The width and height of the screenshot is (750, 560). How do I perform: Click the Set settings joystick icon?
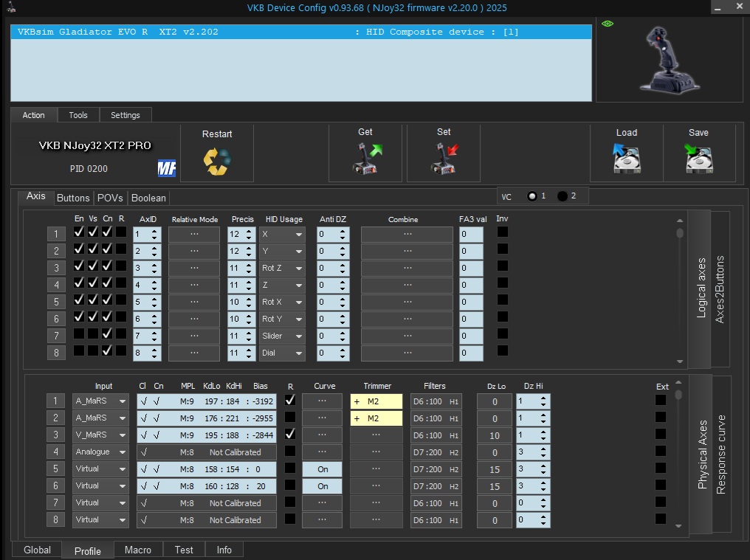tap(444, 159)
